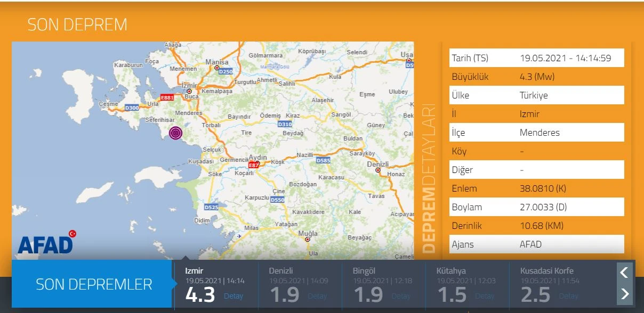Click the AFAD logo on the map
Viewport: 644px width, 313px height.
pos(46,243)
